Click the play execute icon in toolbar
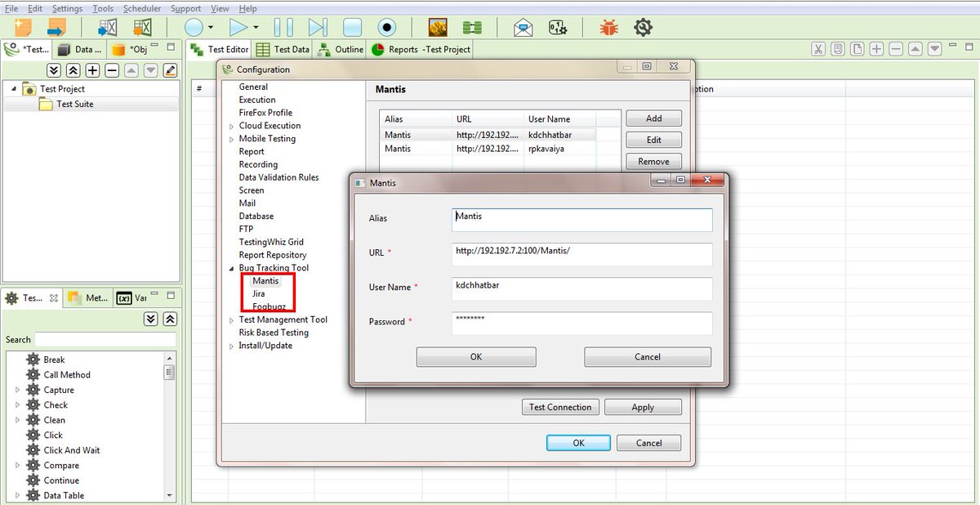Screen dimensions: 980x505 click(238, 27)
